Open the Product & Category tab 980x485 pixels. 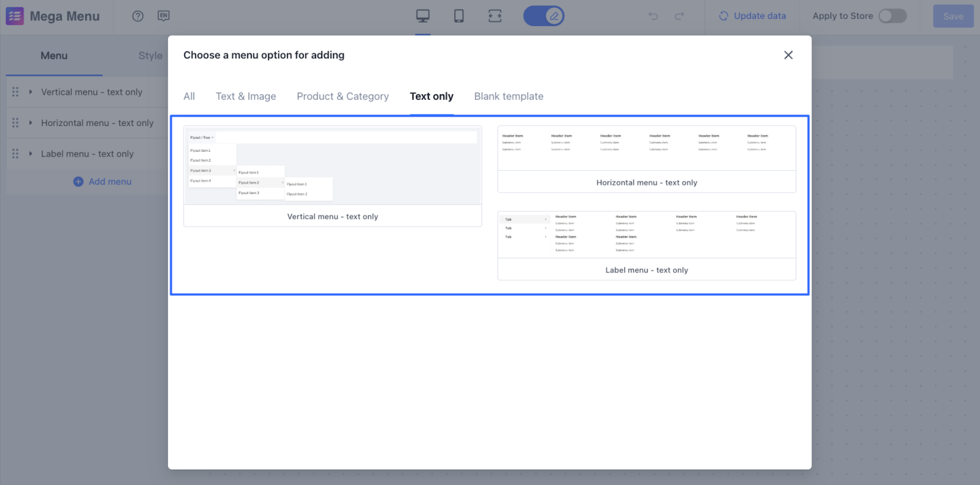(x=342, y=96)
